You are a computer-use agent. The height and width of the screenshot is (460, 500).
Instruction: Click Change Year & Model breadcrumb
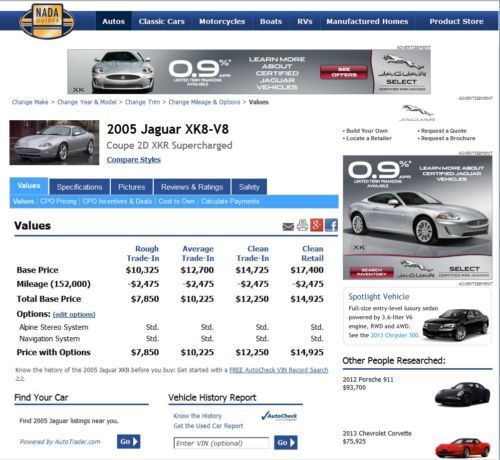pyautogui.click(x=87, y=102)
